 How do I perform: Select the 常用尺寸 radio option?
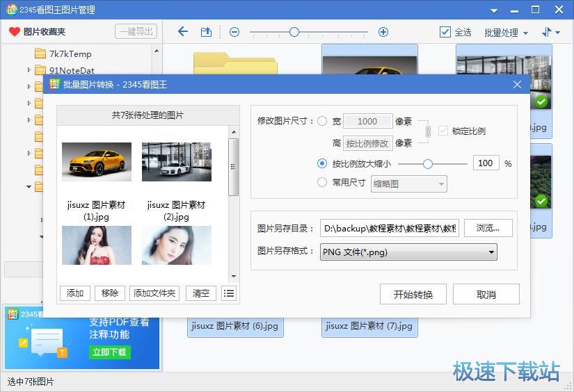(322, 182)
